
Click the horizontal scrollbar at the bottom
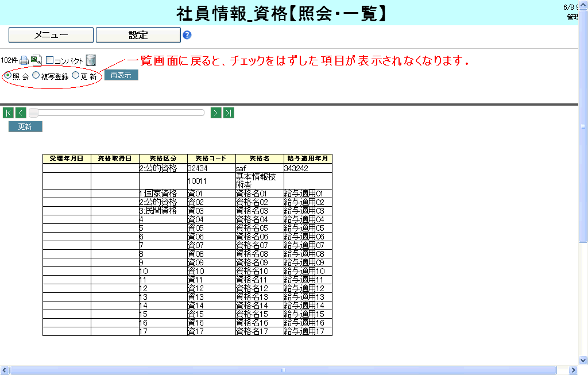click(x=283, y=370)
